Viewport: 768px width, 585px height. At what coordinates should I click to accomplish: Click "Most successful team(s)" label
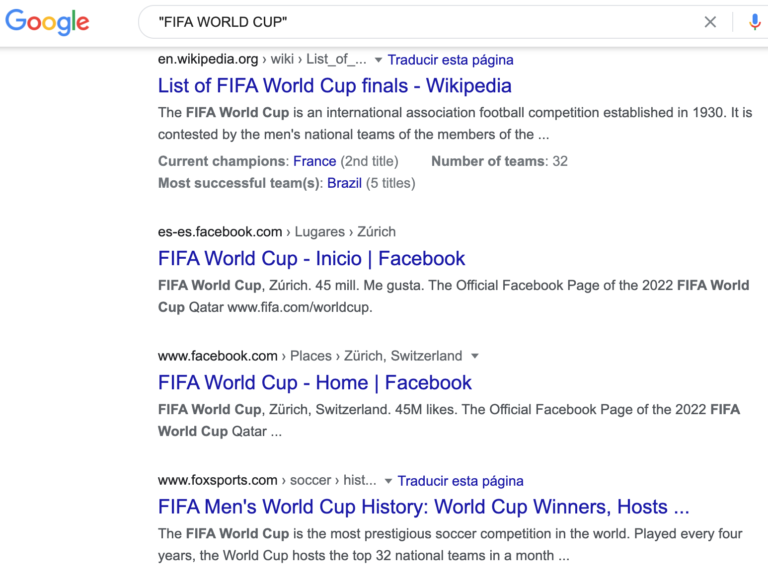tap(239, 183)
